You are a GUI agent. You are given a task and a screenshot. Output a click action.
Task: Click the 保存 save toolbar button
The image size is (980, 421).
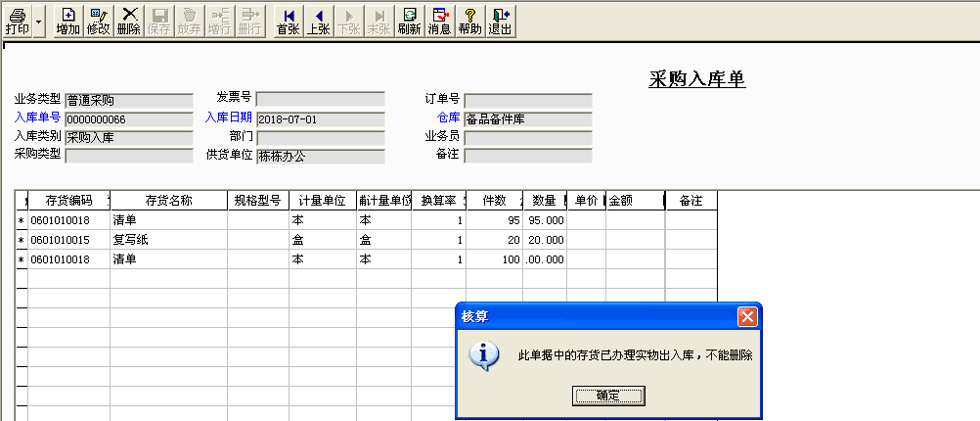click(x=158, y=22)
